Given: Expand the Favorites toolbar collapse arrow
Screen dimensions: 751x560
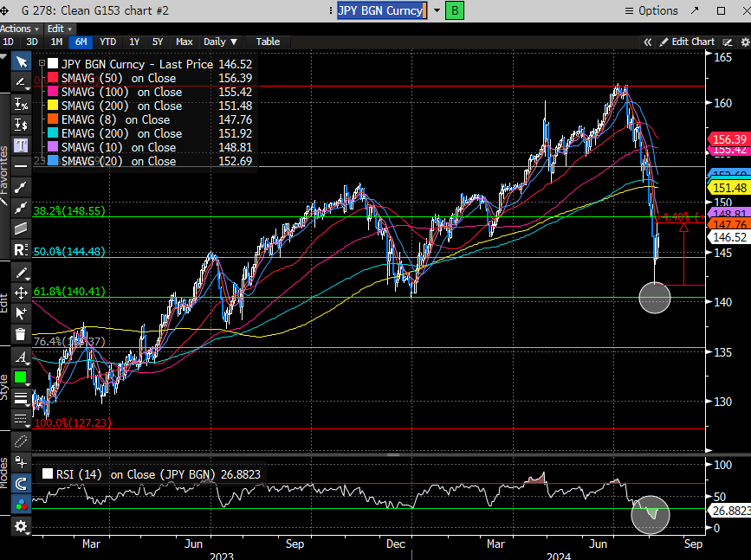Looking at the screenshot, I should [3, 57].
